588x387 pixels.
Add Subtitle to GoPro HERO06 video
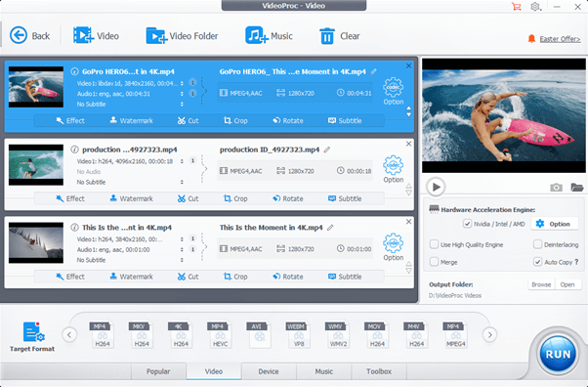point(345,120)
